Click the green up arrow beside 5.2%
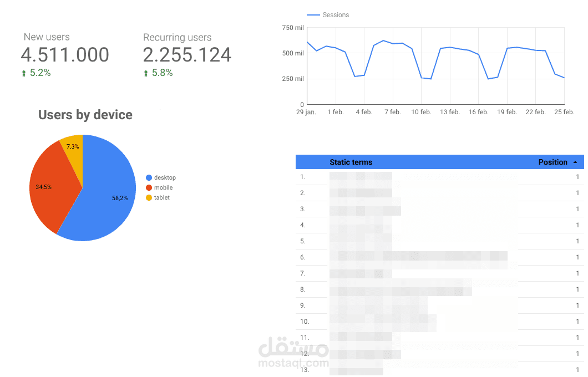 tap(24, 72)
